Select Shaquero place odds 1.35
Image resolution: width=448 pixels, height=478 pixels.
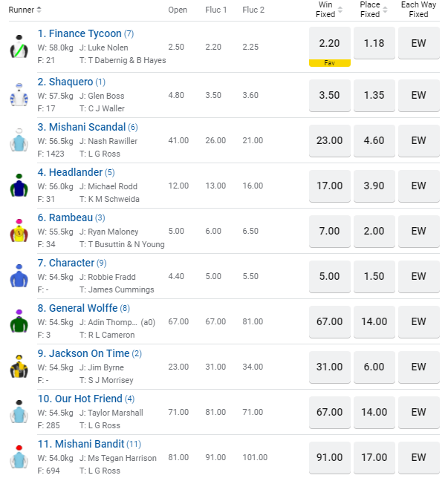(x=374, y=95)
